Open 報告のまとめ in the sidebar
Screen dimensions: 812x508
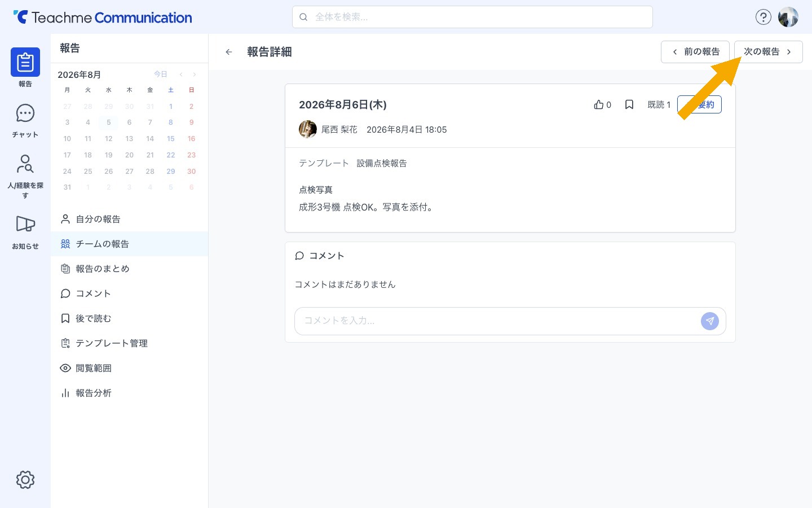[129, 269]
